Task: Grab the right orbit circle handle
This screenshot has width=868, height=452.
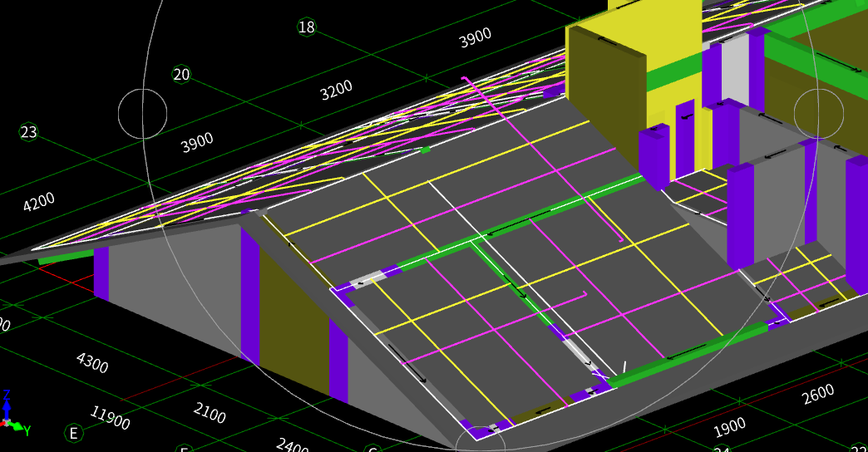Action: (819, 113)
